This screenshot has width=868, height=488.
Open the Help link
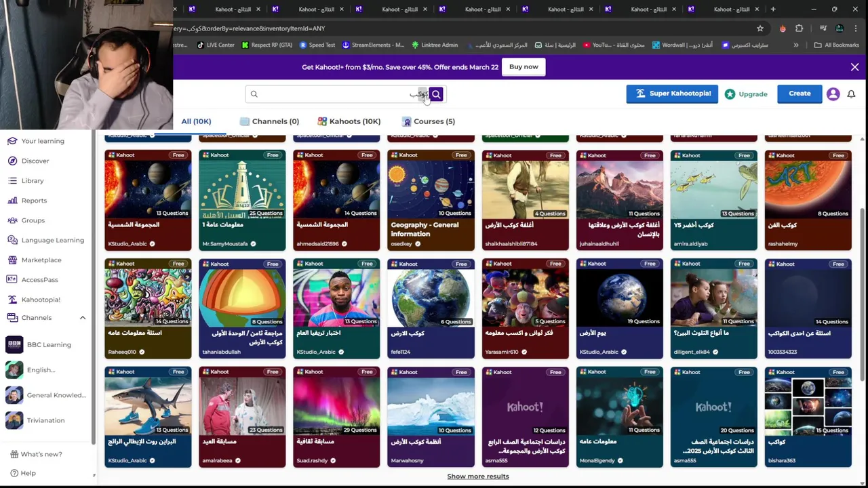click(22, 473)
